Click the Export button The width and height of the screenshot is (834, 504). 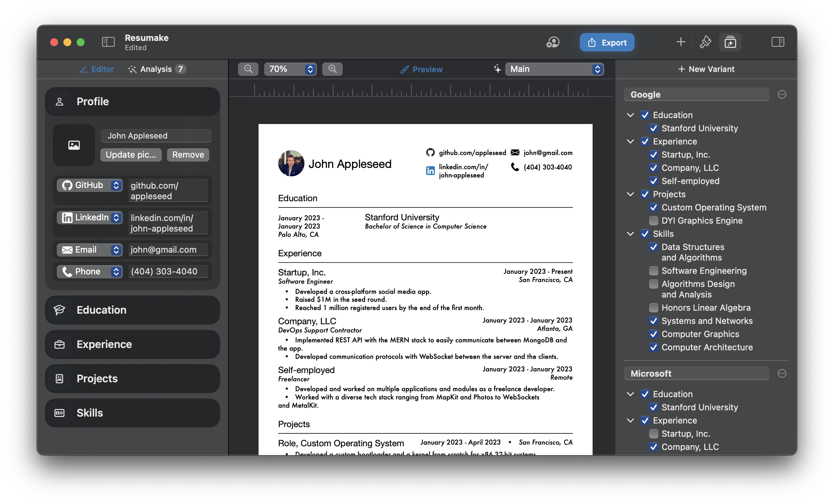click(x=607, y=42)
